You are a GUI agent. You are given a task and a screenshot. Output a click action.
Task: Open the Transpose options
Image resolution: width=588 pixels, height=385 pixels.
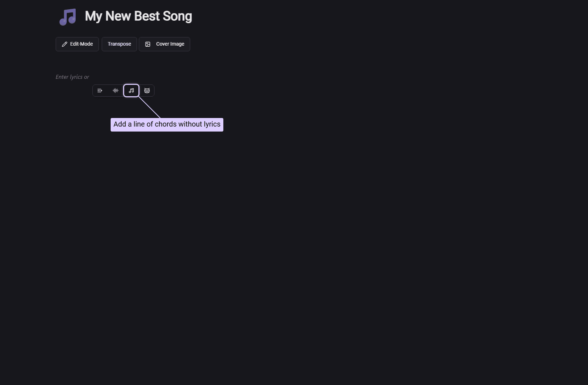119,44
